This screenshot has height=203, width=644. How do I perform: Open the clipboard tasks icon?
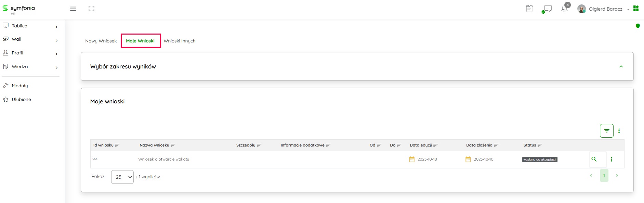tap(529, 9)
